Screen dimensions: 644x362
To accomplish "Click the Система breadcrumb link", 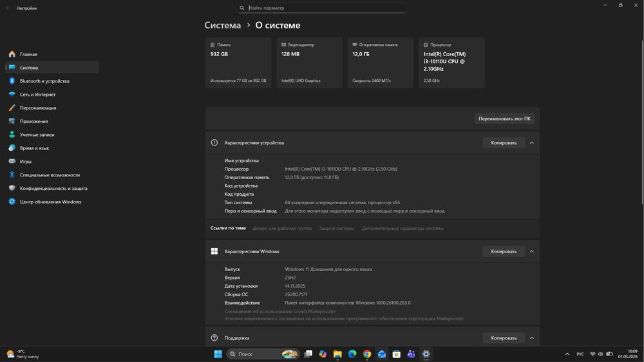I will tap(223, 25).
